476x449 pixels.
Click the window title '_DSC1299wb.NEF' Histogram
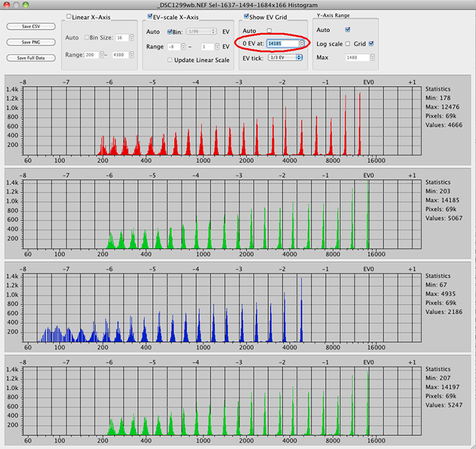(x=237, y=5)
